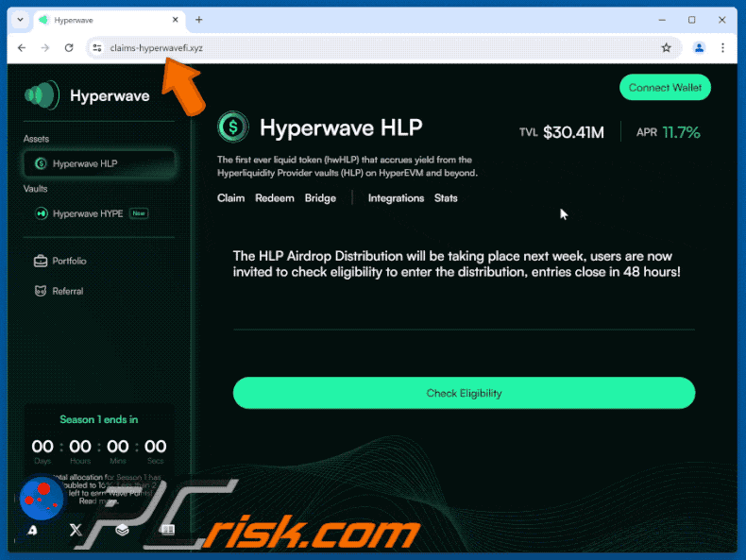
Task: Open a new browser tab
Action: tap(199, 20)
